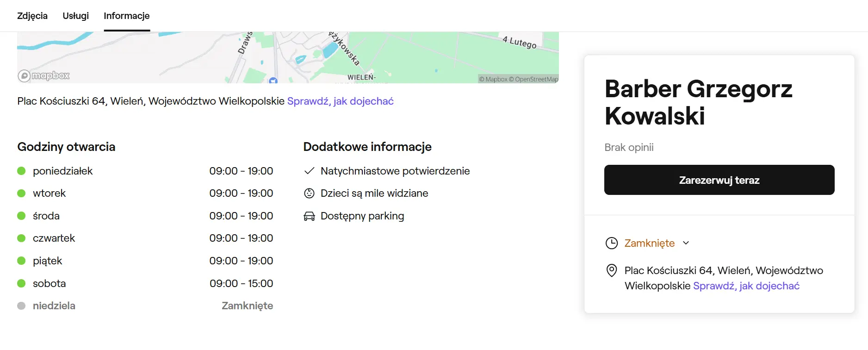Click the Mapbox logo on the map
This screenshot has width=868, height=350.
(x=43, y=75)
